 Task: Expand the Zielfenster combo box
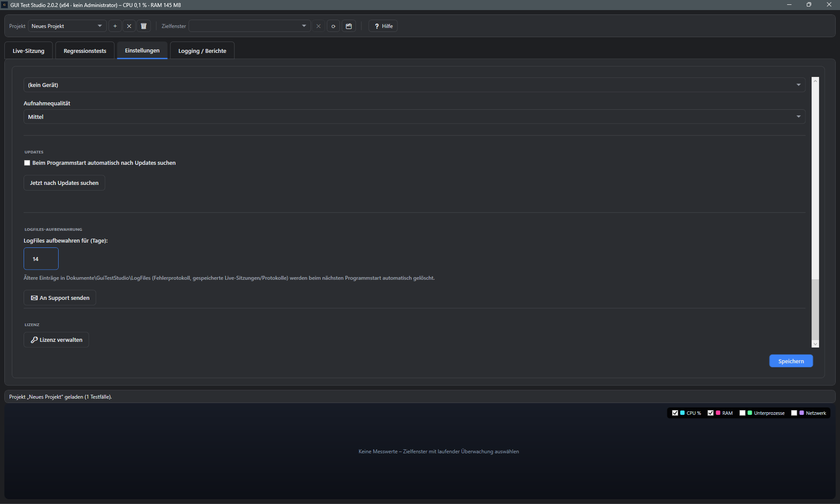tap(250, 26)
